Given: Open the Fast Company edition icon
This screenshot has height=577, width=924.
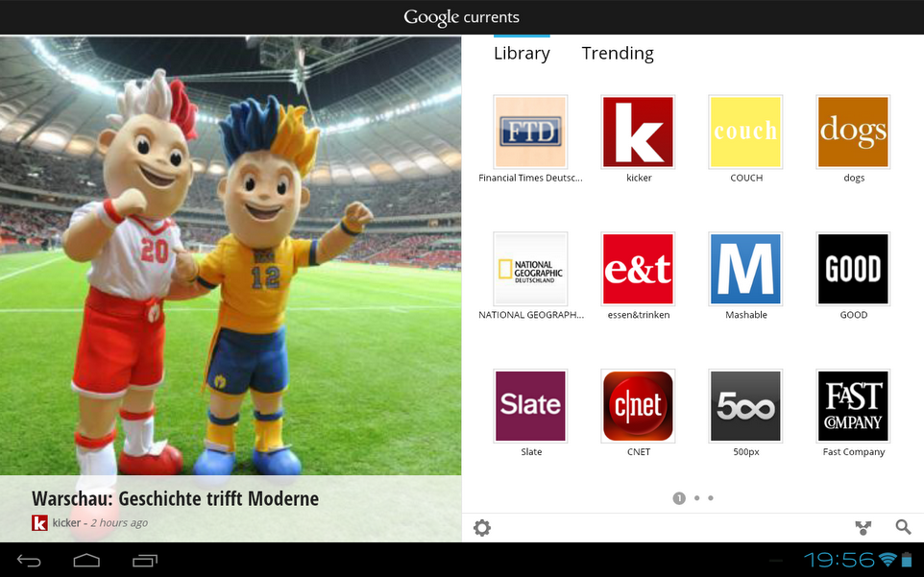Looking at the screenshot, I should click(853, 406).
